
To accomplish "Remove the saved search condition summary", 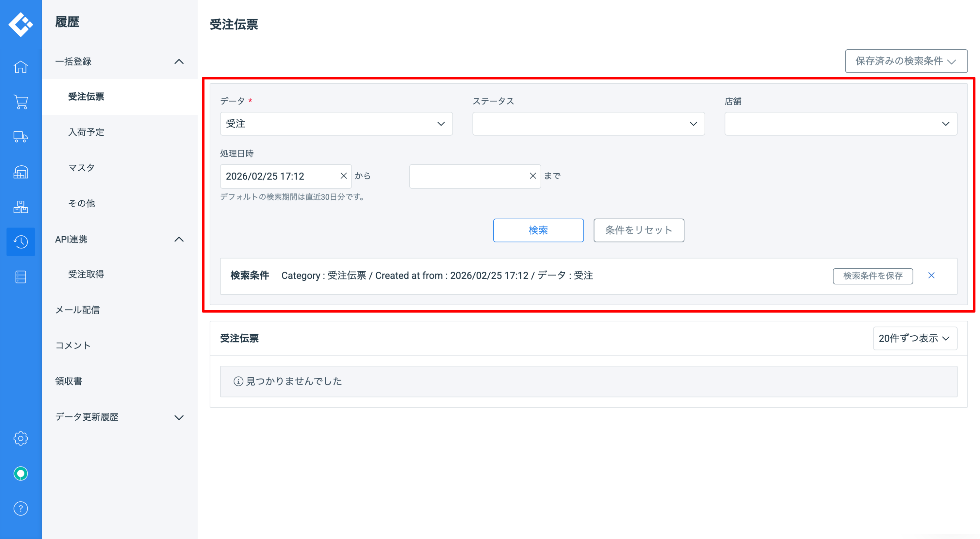I will coord(931,276).
